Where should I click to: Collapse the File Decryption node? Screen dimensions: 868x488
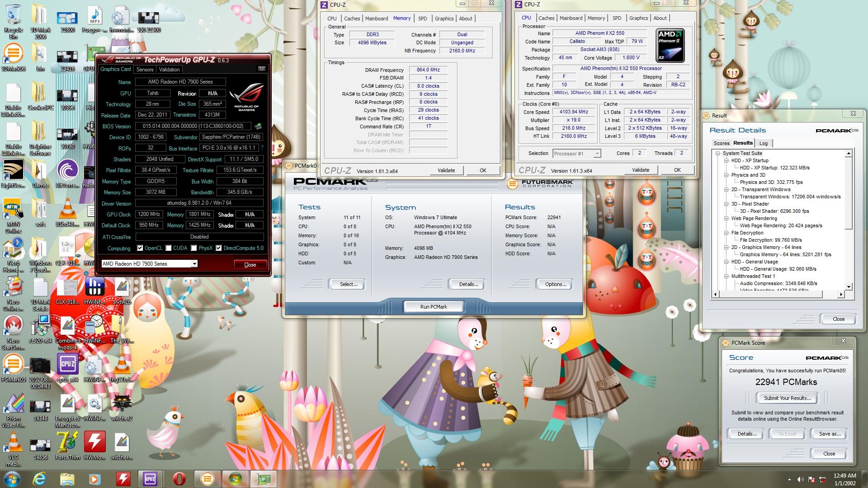726,233
